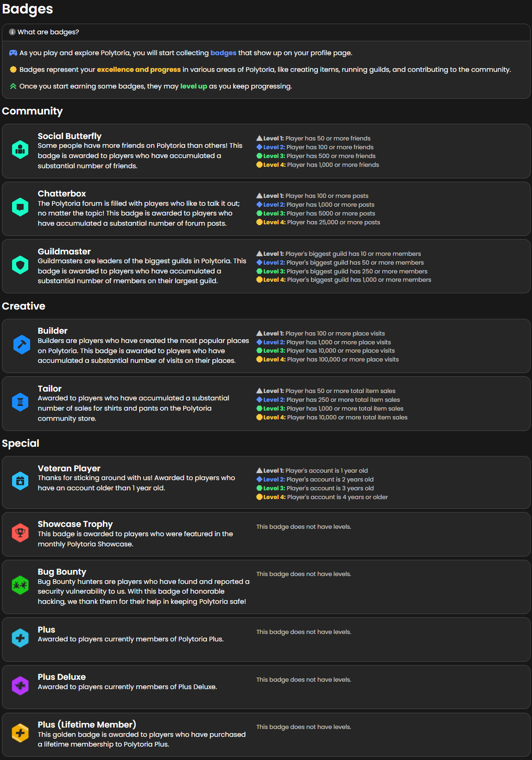Click the Special section heading

tap(21, 443)
